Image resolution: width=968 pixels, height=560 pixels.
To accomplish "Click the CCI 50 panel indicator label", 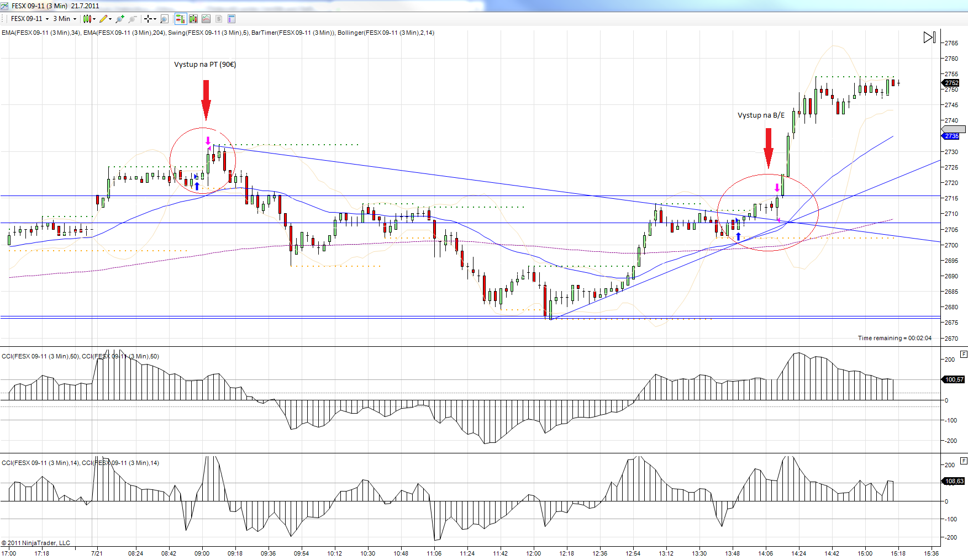I will coord(80,356).
